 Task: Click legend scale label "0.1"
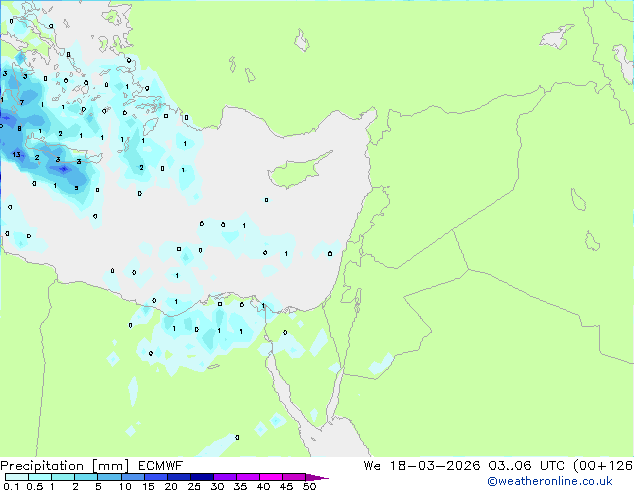tap(11, 486)
